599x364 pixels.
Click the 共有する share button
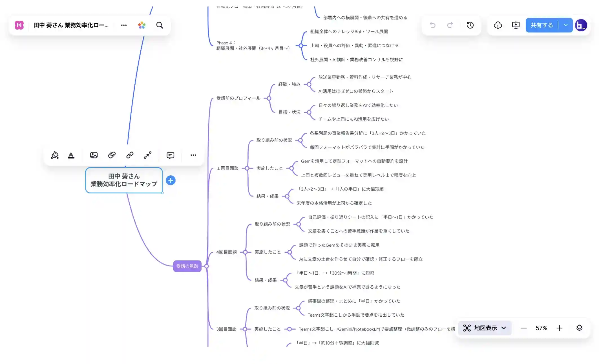[541, 25]
